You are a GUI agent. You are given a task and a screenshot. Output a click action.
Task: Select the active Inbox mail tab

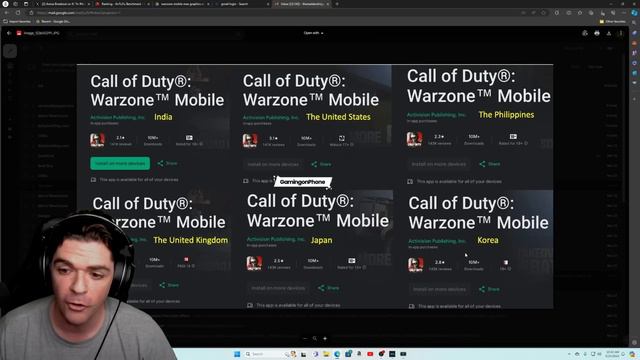tap(301, 4)
